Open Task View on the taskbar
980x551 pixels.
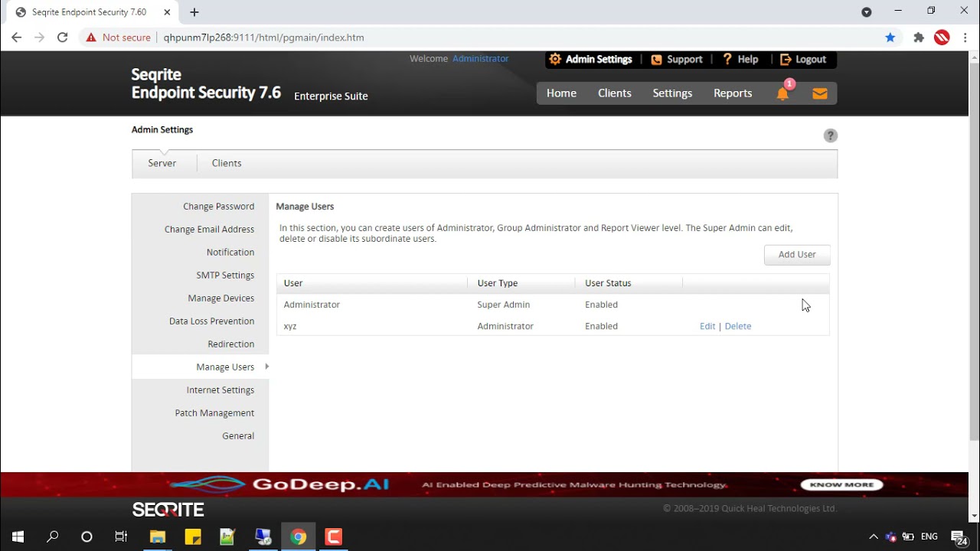121,536
